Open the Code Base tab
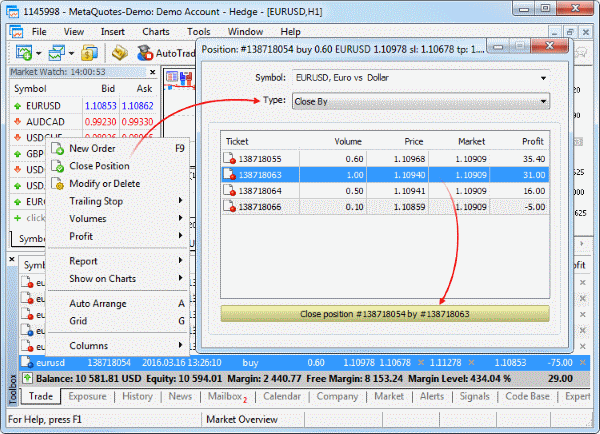 (x=527, y=396)
